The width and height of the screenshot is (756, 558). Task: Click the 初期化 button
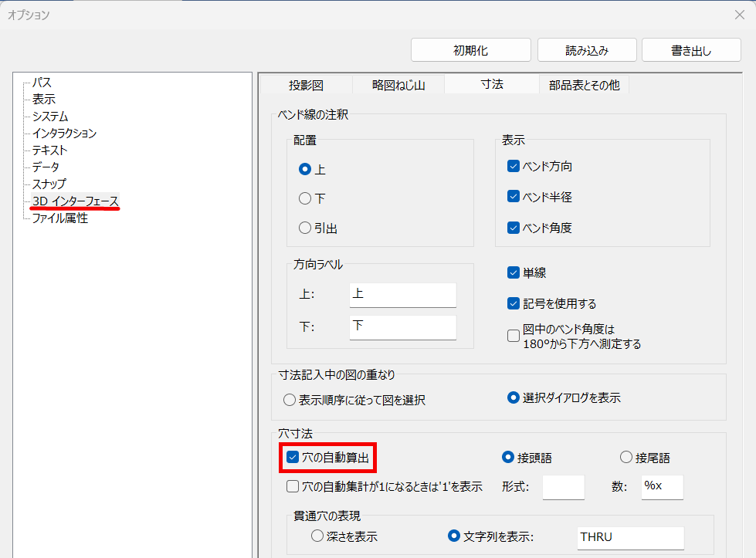470,51
